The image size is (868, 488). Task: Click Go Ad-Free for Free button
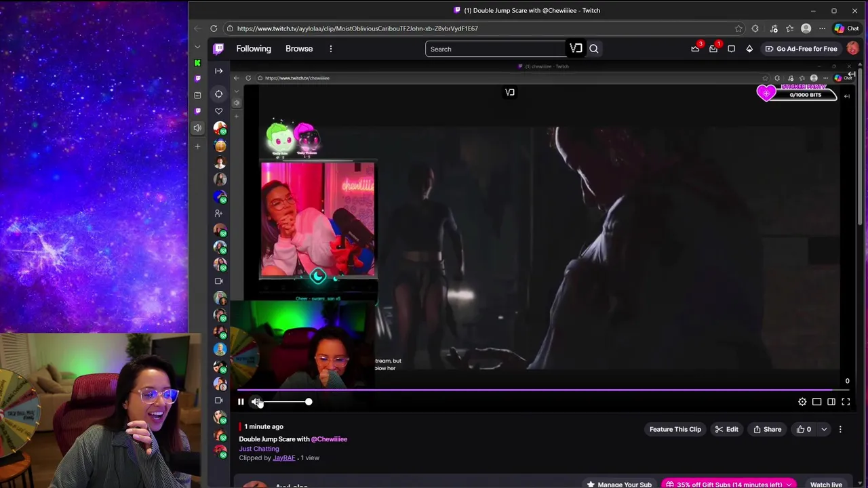click(x=801, y=49)
